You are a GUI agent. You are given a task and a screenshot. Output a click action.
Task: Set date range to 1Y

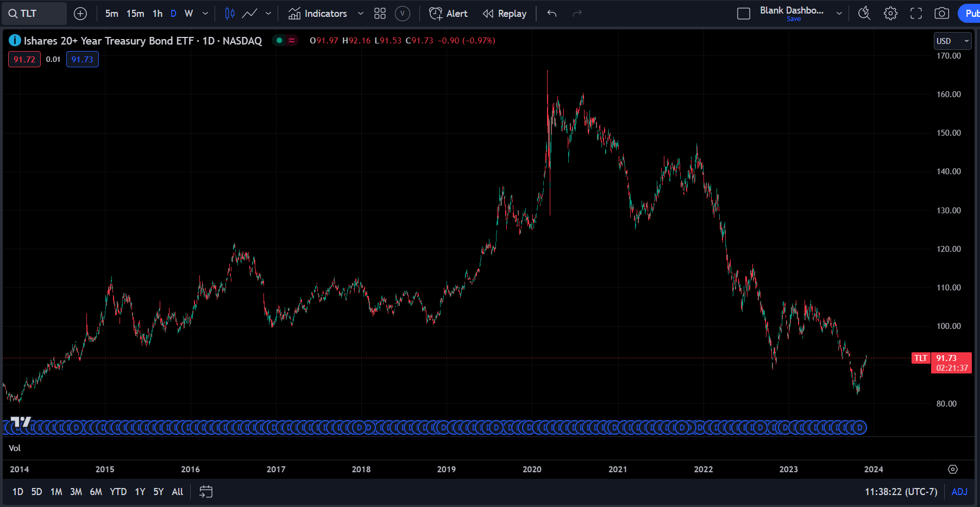[x=140, y=492]
